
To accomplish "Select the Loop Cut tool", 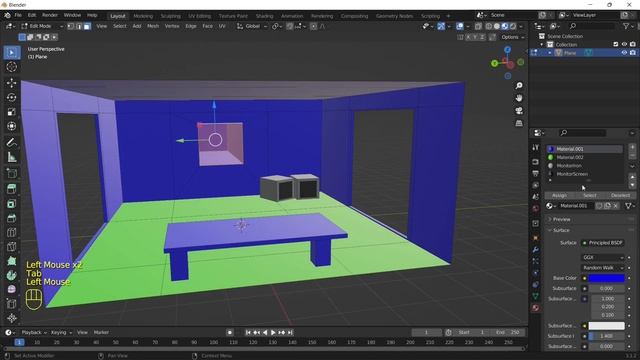I will (x=11, y=232).
